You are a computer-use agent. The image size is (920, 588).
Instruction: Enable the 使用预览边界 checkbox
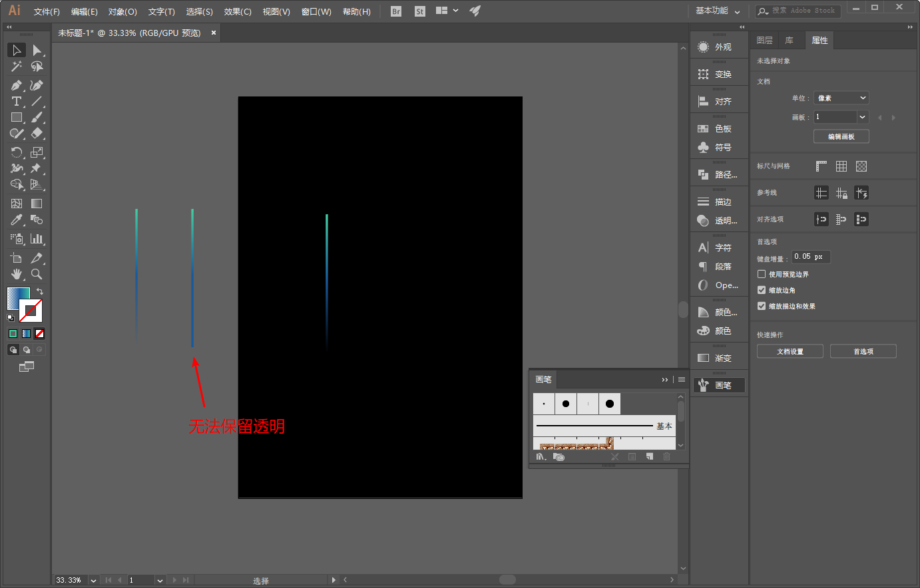(x=762, y=274)
